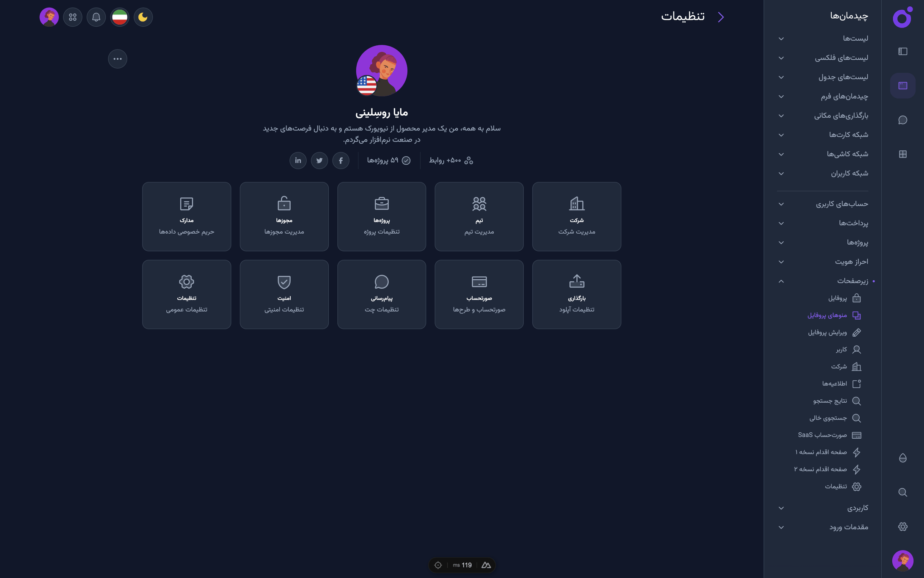Click the Facebook social icon
Screen dimensions: 924x578
tap(341, 160)
